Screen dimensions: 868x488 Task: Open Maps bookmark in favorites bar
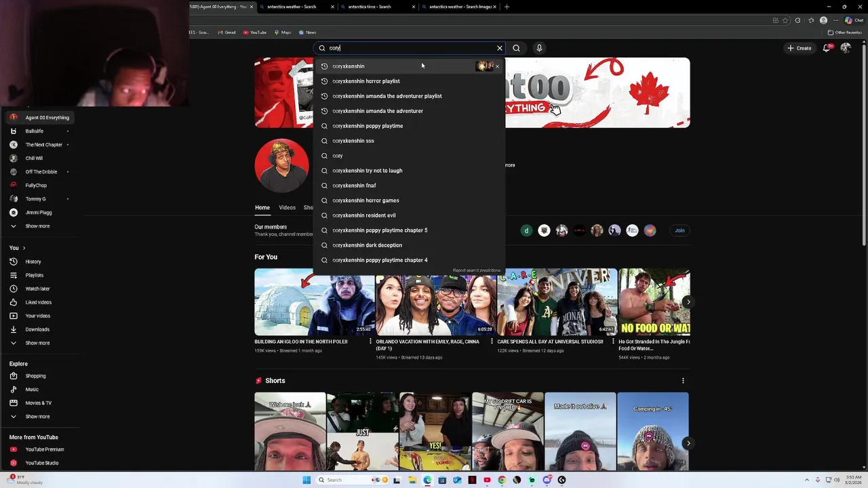[x=282, y=33]
